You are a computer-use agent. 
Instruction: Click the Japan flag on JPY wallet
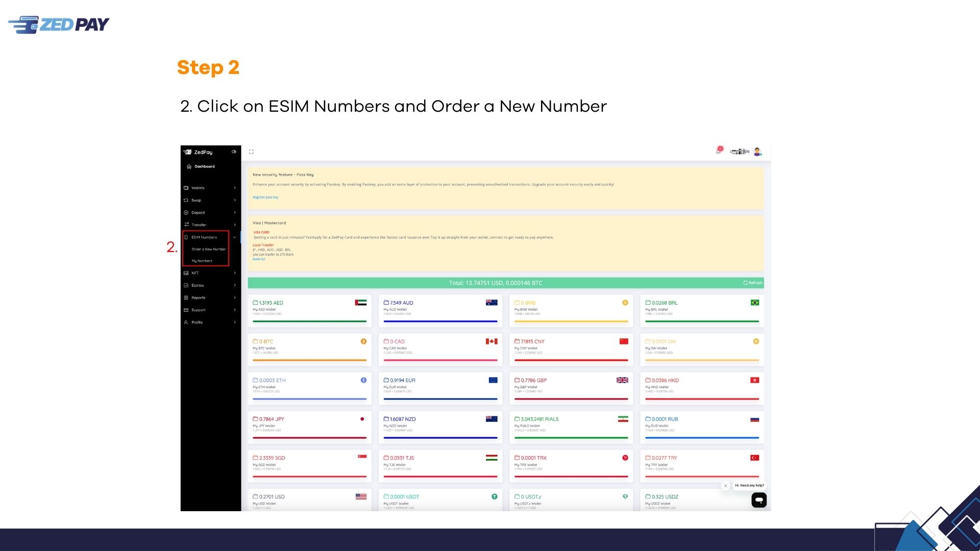click(362, 419)
